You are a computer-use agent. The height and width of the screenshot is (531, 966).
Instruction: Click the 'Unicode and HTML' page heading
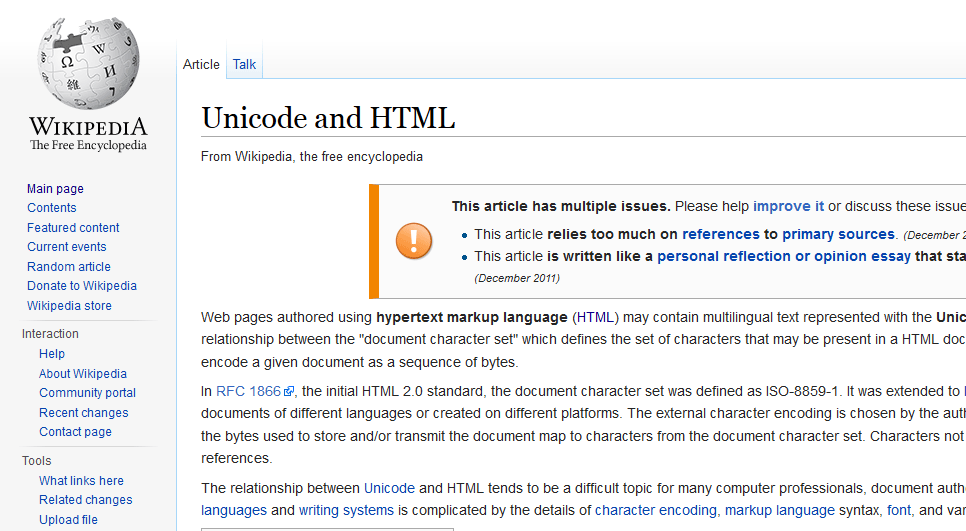(328, 118)
